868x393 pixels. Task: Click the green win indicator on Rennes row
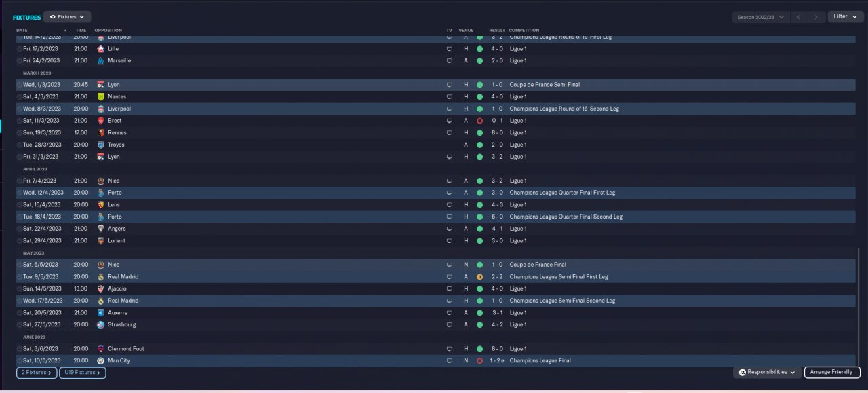coord(479,133)
